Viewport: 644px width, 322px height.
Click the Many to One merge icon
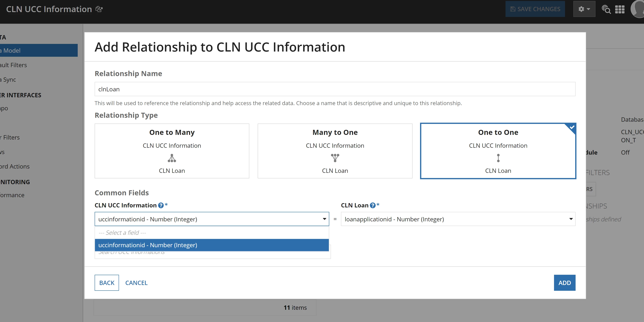point(335,158)
